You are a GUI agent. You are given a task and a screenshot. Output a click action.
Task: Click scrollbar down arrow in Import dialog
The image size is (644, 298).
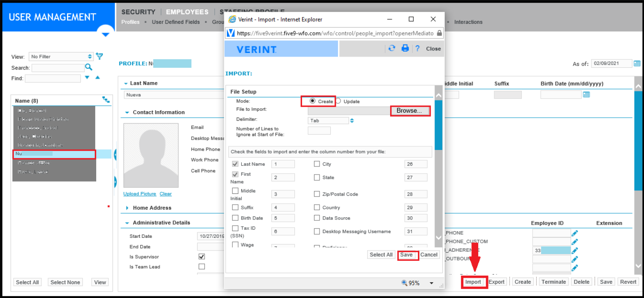439,238
